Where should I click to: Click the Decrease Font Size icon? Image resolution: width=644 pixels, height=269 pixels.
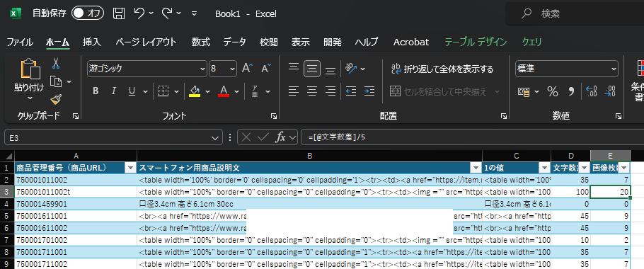(266, 68)
